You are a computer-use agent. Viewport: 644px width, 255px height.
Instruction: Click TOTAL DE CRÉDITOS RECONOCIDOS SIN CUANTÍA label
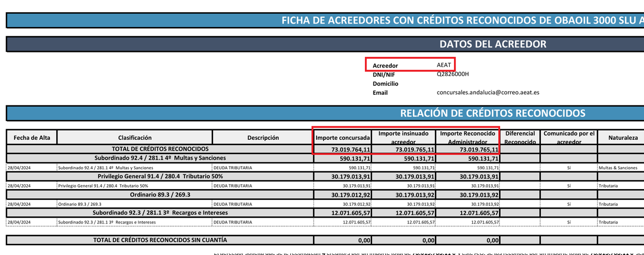pyautogui.click(x=160, y=240)
